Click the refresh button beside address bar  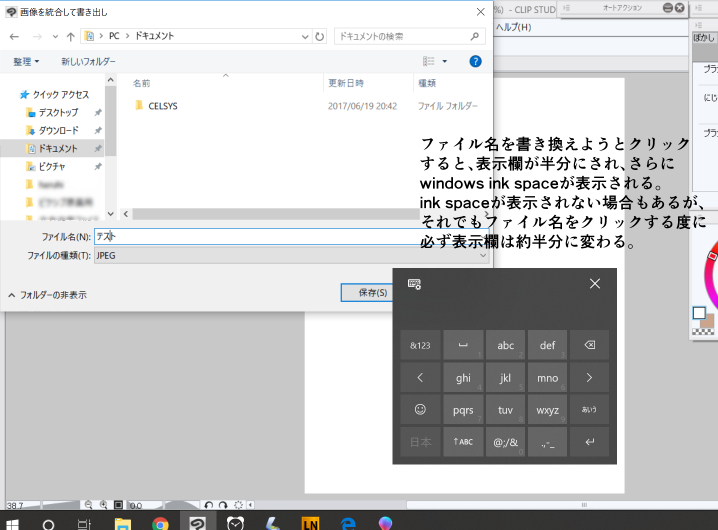coord(320,36)
